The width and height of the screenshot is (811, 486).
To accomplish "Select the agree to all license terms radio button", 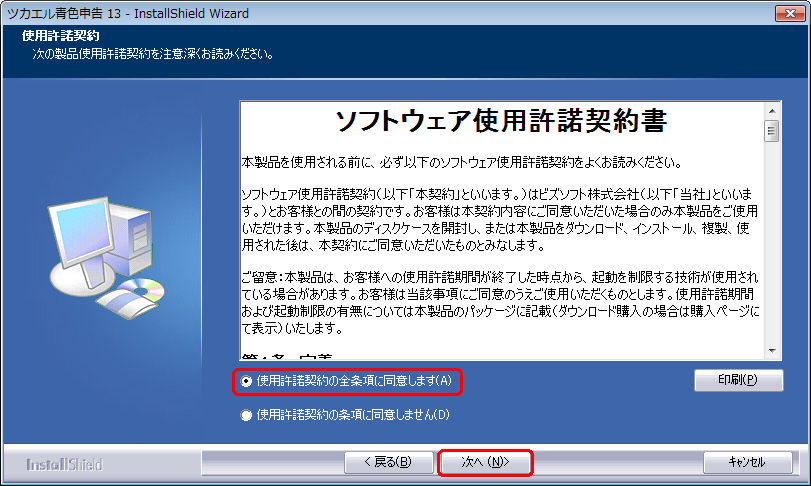I will click(246, 381).
